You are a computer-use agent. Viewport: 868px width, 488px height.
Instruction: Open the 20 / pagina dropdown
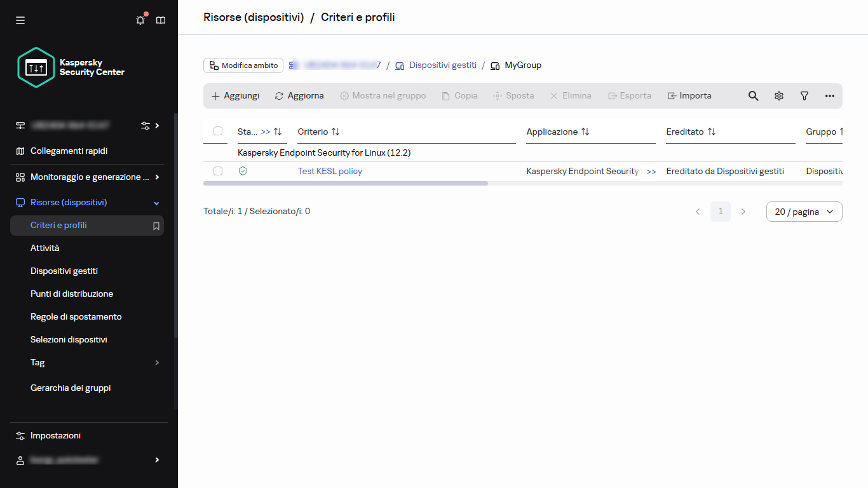pos(804,212)
